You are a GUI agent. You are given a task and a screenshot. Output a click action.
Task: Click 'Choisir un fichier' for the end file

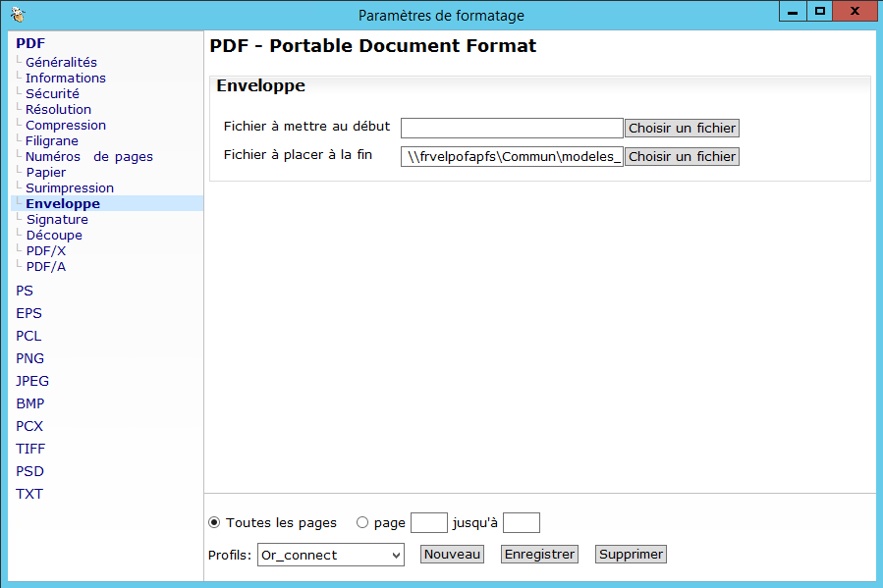tap(682, 157)
